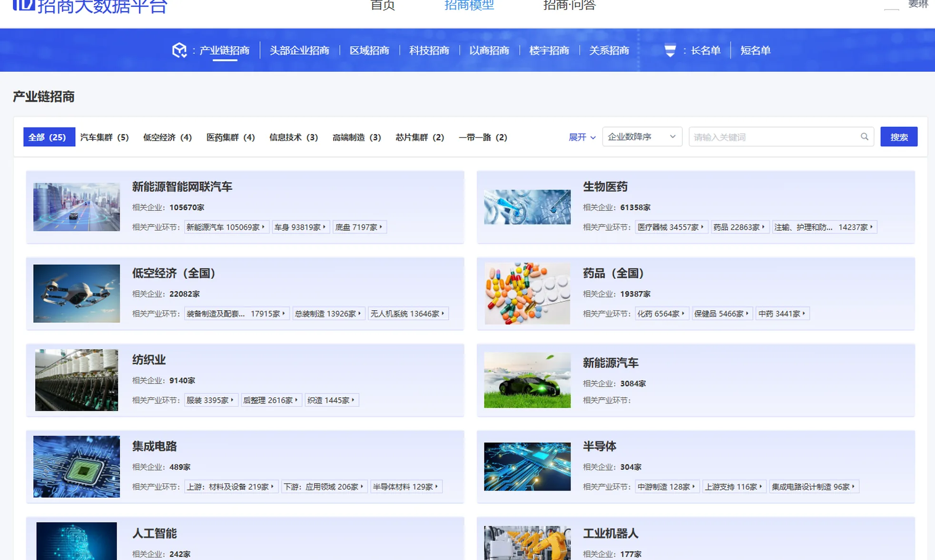Viewport: 935px width, 560px height.
Task: Expand the 服装 3395家 segment tag
Action: click(x=211, y=400)
